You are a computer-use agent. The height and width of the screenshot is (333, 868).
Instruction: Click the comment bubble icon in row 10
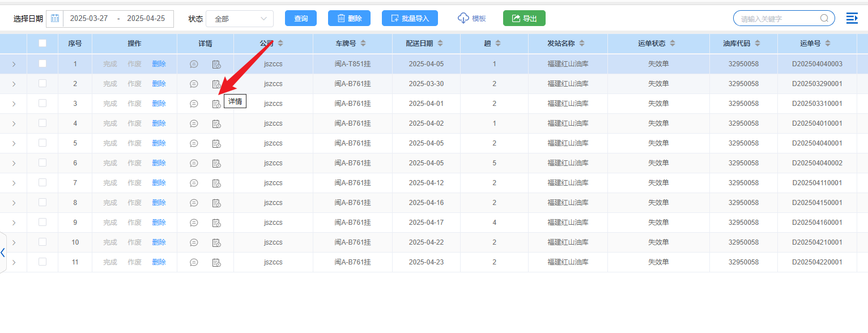(x=194, y=242)
